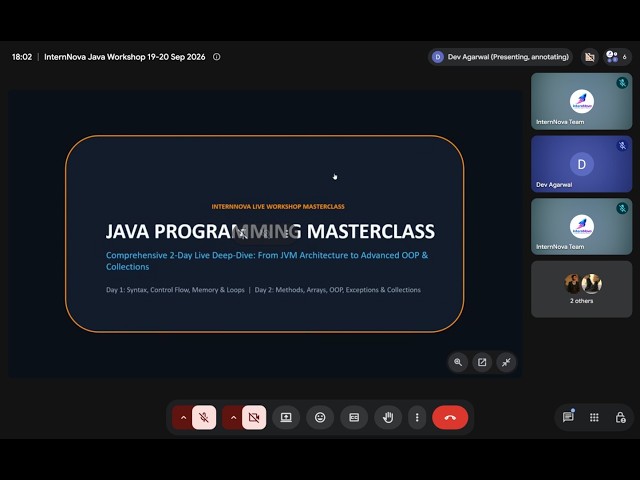Click INTERNNOVA LIVE WORKSHOP MASTERCLASS label
This screenshot has height=480, width=640.
[x=278, y=207]
